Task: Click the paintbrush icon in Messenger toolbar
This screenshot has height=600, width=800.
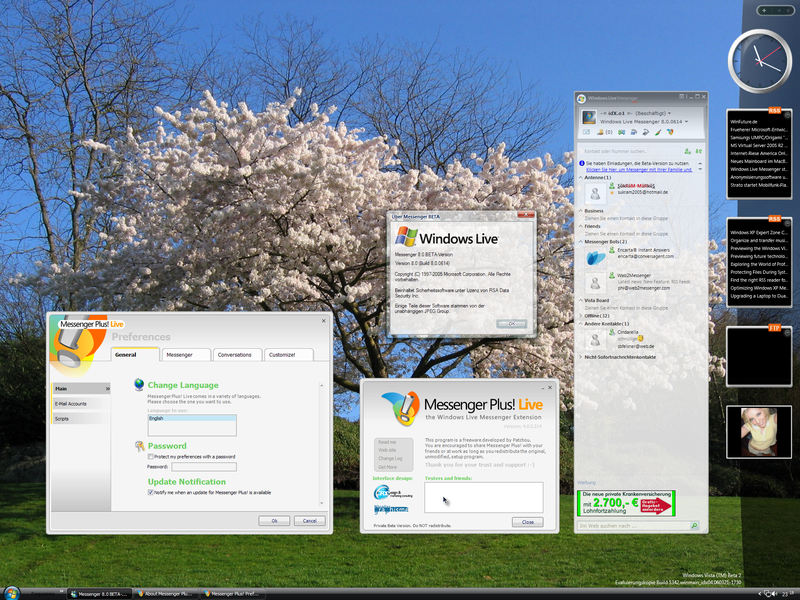Action: 658,131
